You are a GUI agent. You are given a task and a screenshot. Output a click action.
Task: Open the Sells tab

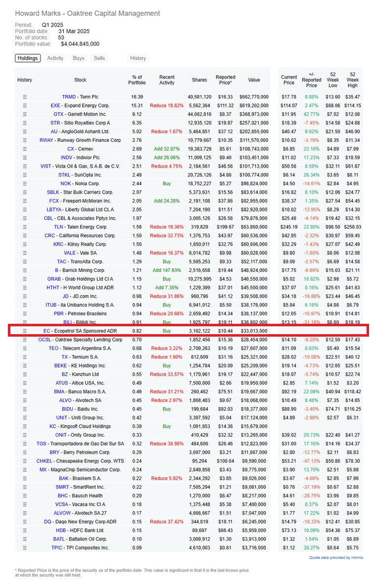[x=99, y=58]
